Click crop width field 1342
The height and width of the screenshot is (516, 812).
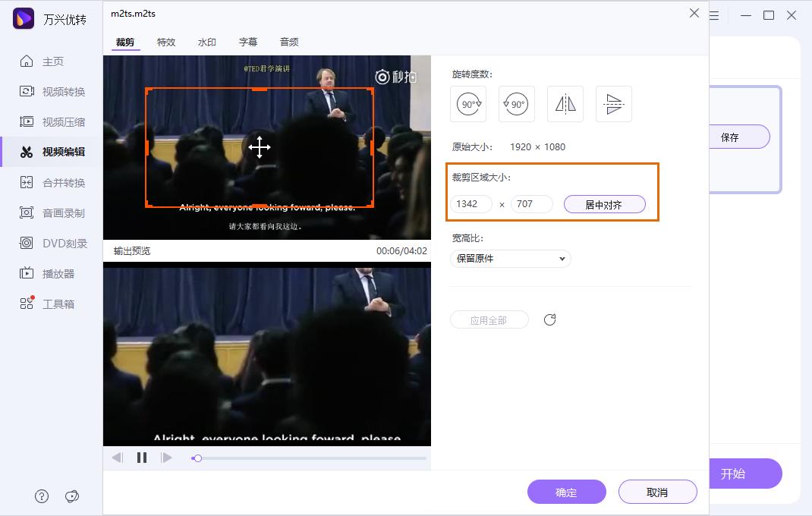tap(471, 203)
